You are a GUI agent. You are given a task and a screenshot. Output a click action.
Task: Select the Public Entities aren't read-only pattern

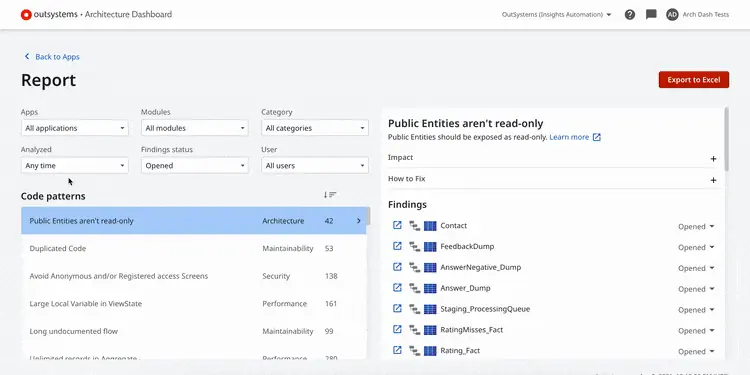coord(194,221)
